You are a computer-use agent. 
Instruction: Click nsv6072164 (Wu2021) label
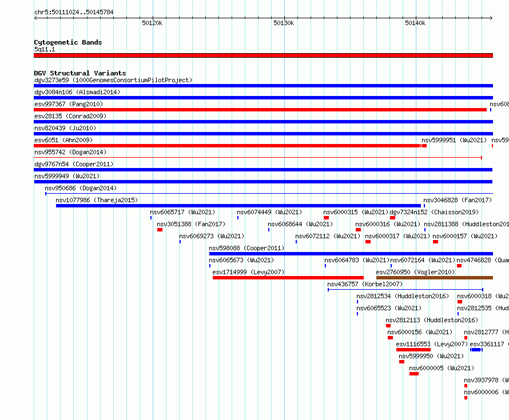point(423,260)
